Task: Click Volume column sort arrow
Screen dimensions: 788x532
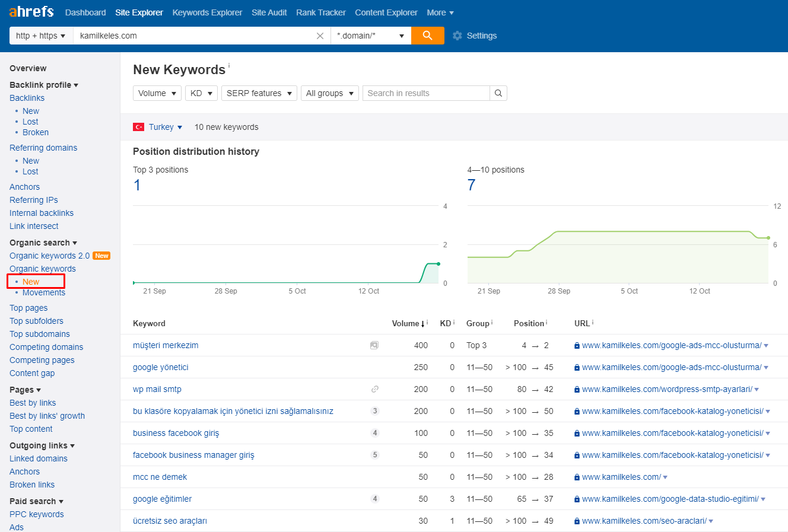Action: [423, 324]
